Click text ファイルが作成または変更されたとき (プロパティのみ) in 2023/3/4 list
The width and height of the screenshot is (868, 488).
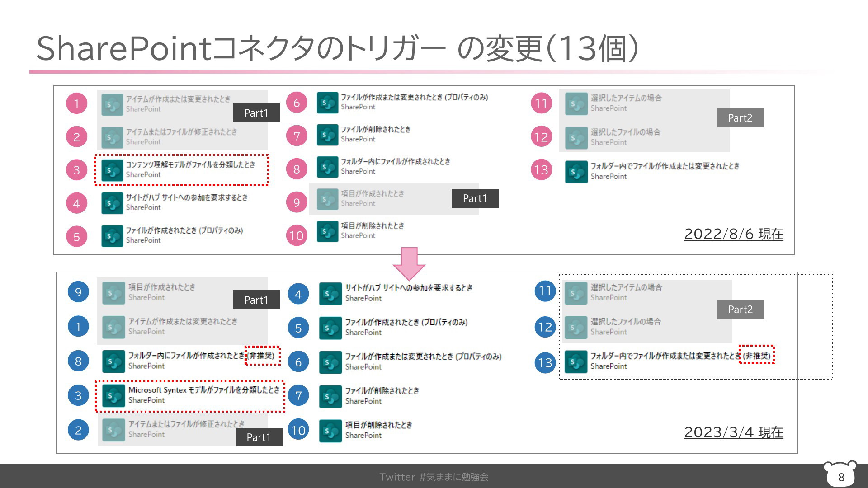tap(424, 357)
